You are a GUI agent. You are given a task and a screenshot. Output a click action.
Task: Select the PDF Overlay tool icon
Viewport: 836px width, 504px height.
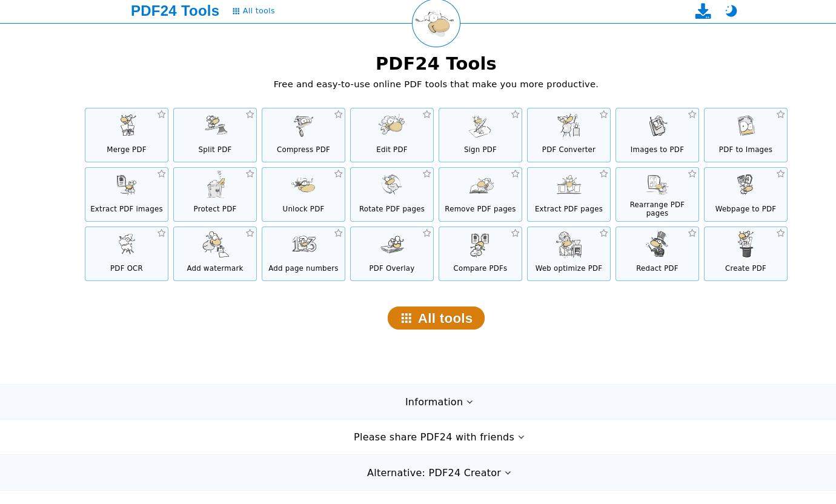pyautogui.click(x=392, y=244)
